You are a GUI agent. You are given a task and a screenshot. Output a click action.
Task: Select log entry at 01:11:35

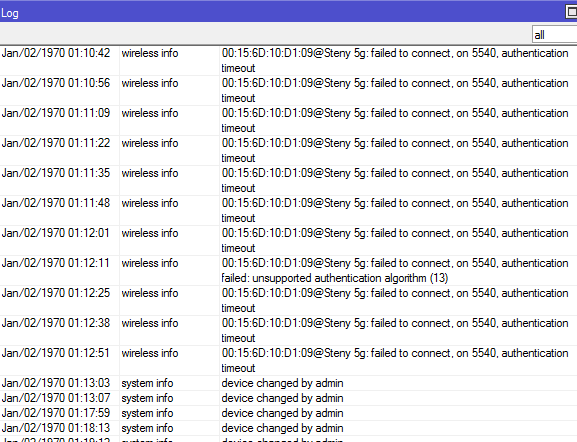(x=288, y=181)
